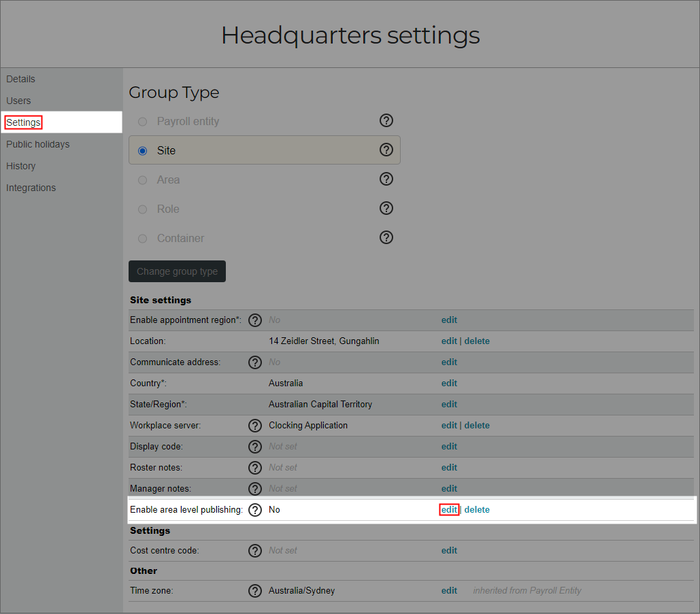Image resolution: width=700 pixels, height=614 pixels.
Task: Open the Users sidebar item
Action: point(18,101)
